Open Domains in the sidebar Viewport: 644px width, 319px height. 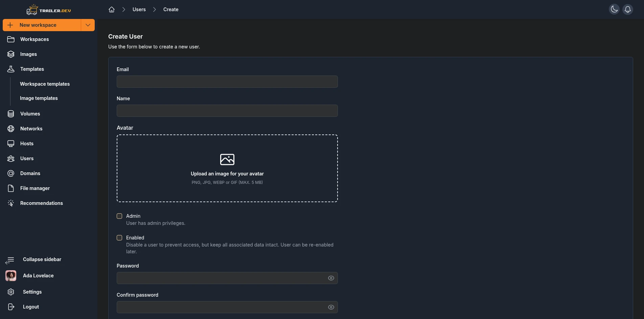tap(49, 173)
